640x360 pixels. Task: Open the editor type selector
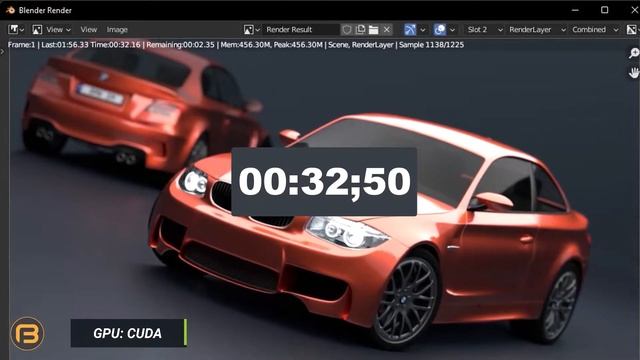(x=16, y=29)
